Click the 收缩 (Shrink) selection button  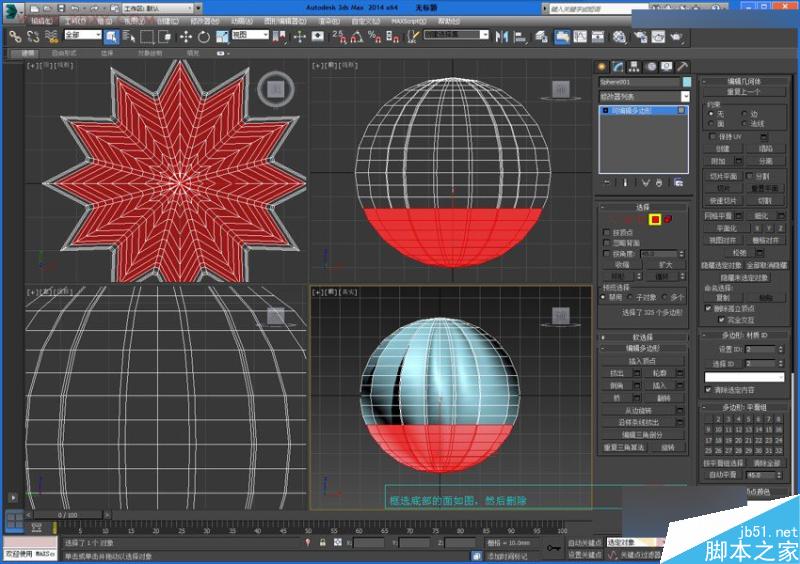coord(621,265)
